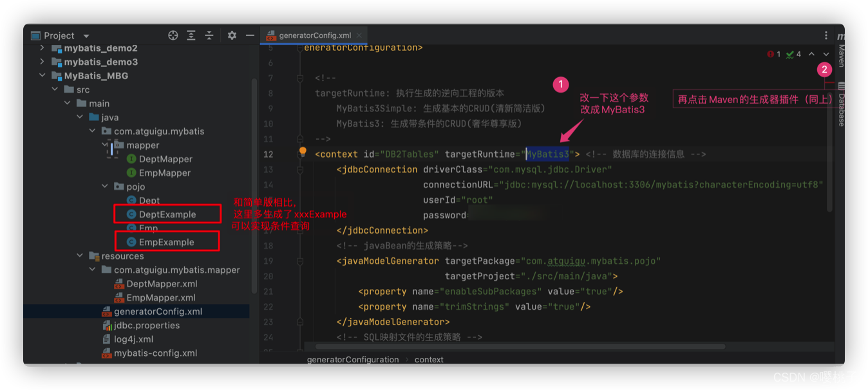The width and height of the screenshot is (868, 390).
Task: Click the Project panel vertical scrollbar
Action: [x=254, y=187]
